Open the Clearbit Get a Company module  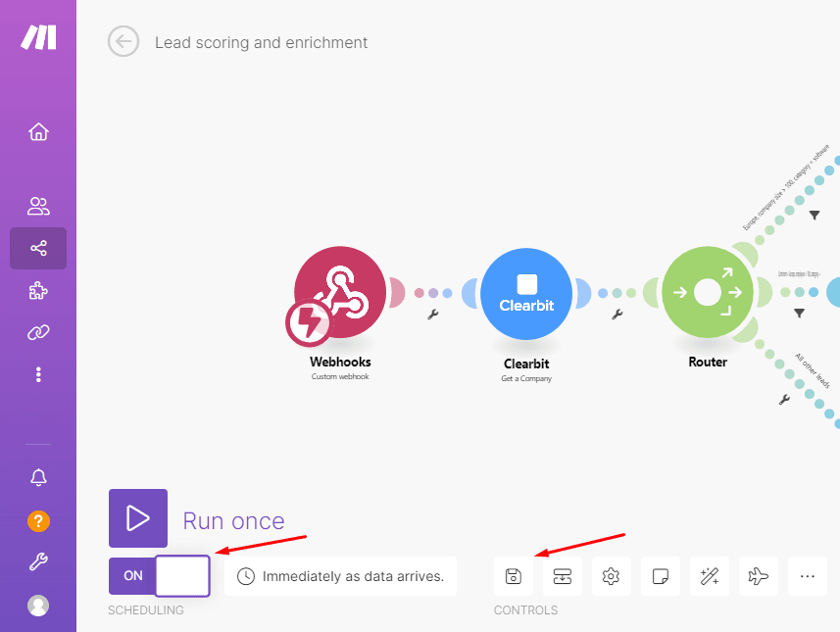tap(526, 293)
